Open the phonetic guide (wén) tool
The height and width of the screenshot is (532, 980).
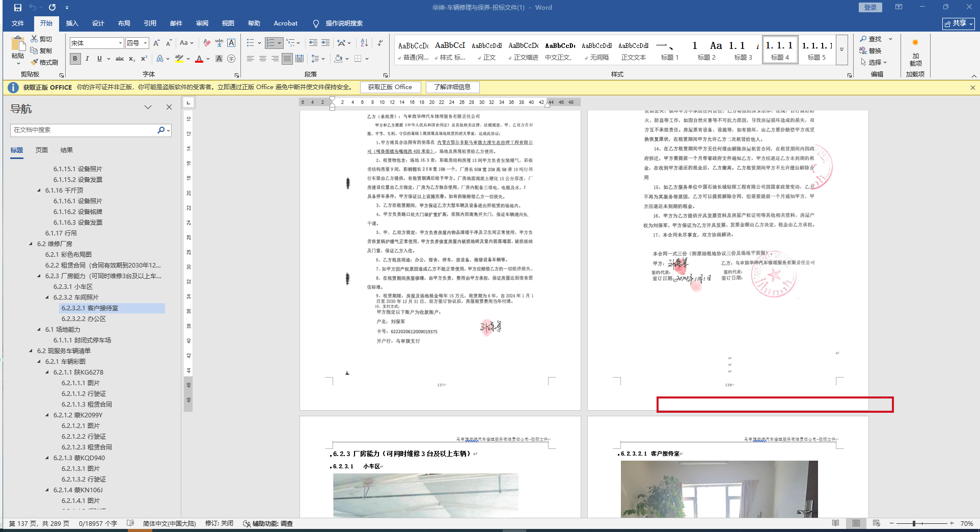(x=219, y=43)
